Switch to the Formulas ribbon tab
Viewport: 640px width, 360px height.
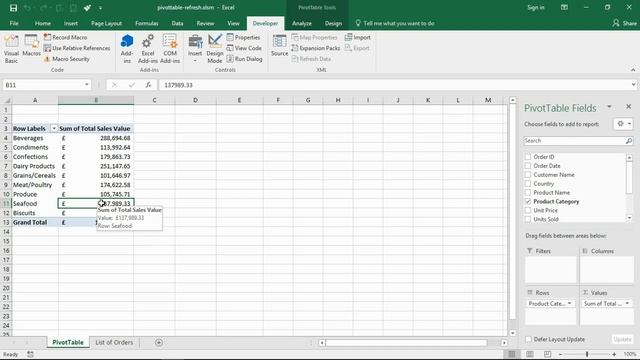[x=147, y=23]
